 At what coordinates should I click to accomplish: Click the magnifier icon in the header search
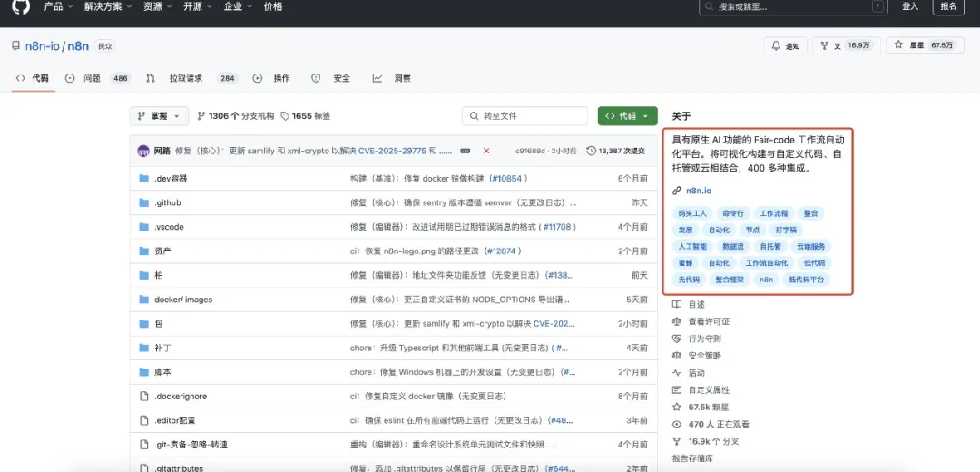[710, 7]
